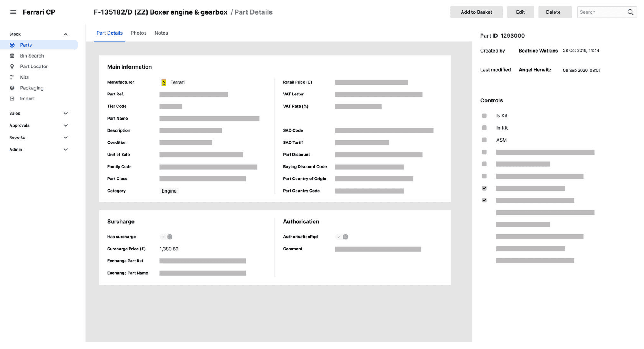The width and height of the screenshot is (644, 349).
Task: Open the Notes tab
Action: click(x=161, y=33)
